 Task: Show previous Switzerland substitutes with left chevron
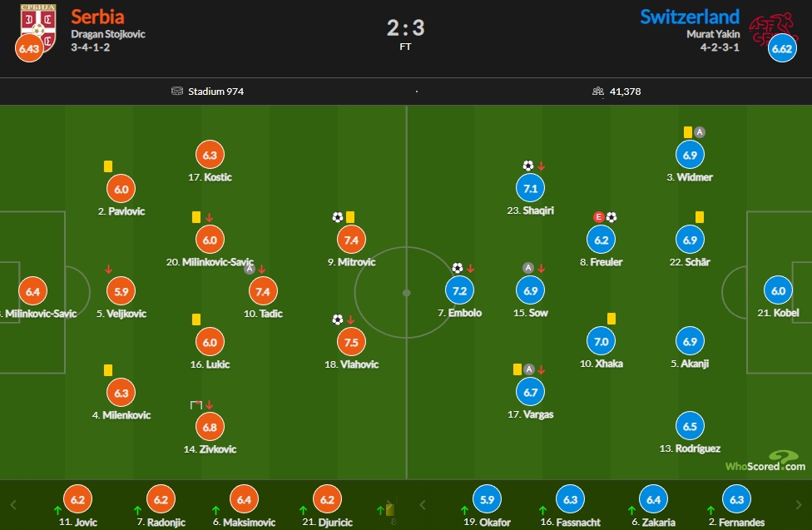(423, 504)
